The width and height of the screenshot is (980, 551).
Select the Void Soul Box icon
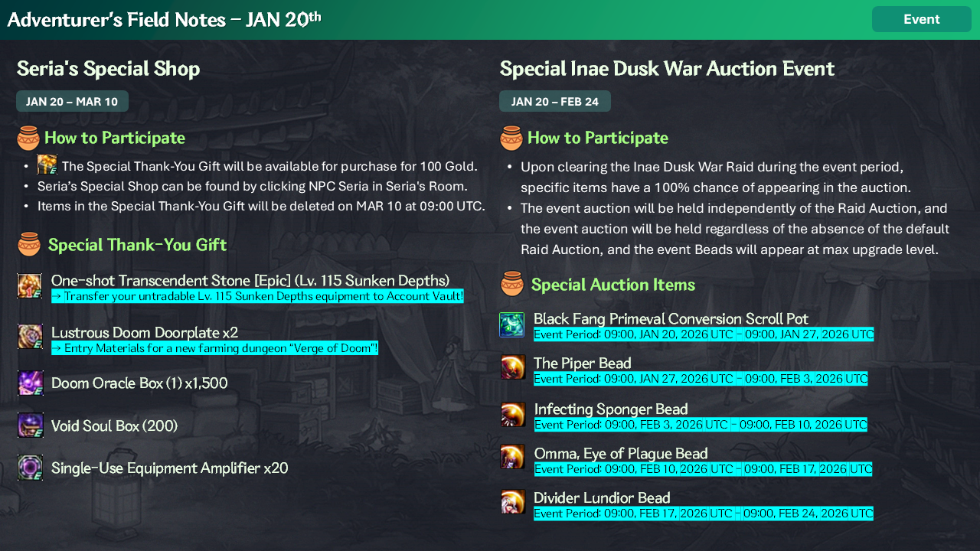pyautogui.click(x=30, y=425)
